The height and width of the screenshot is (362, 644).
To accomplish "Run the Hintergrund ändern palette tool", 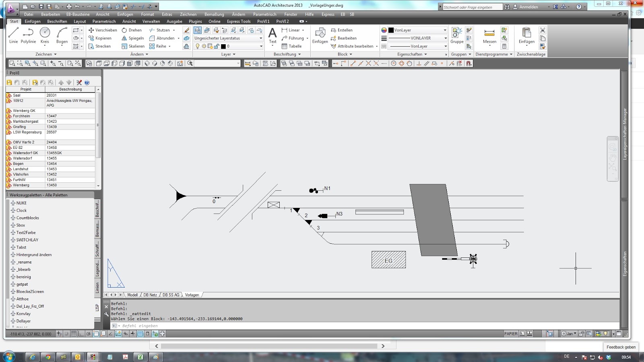I will click(x=34, y=255).
